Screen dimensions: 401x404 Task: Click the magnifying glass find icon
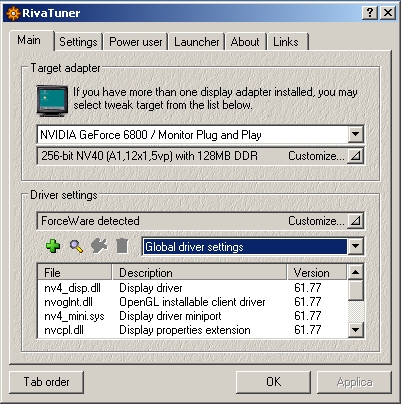click(76, 247)
